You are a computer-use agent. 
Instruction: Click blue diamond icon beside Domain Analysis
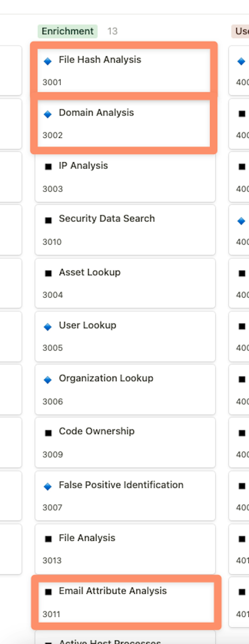47,114
